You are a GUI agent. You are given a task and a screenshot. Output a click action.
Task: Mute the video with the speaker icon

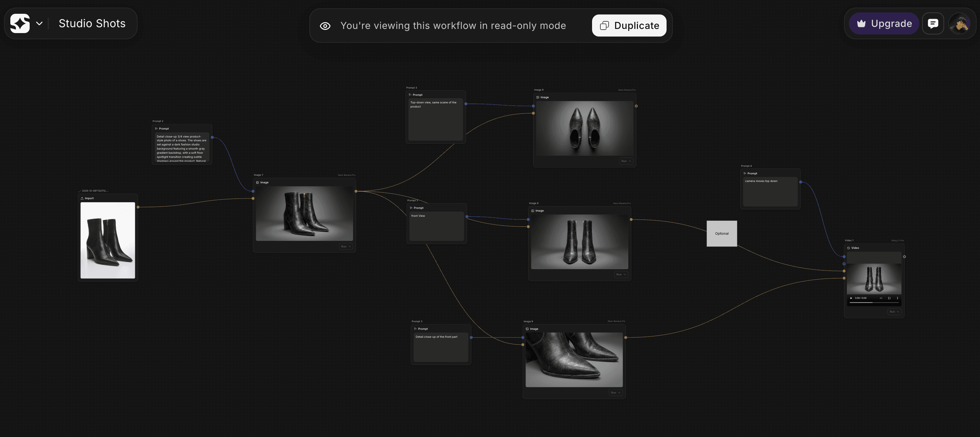(881, 298)
